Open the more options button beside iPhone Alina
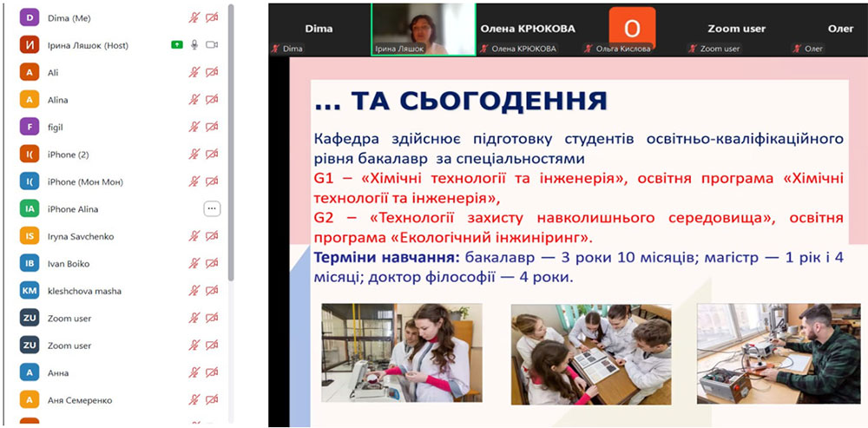Image resolution: width=868 pixels, height=428 pixels. point(212,208)
